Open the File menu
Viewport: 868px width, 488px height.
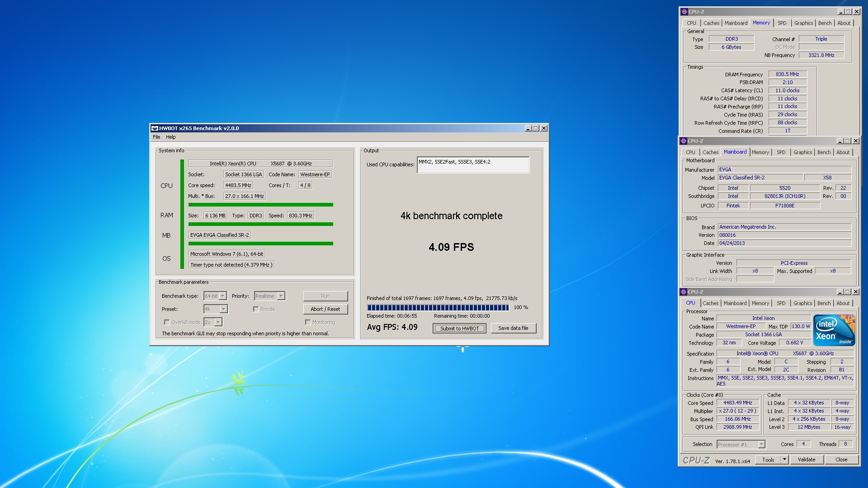click(x=156, y=137)
